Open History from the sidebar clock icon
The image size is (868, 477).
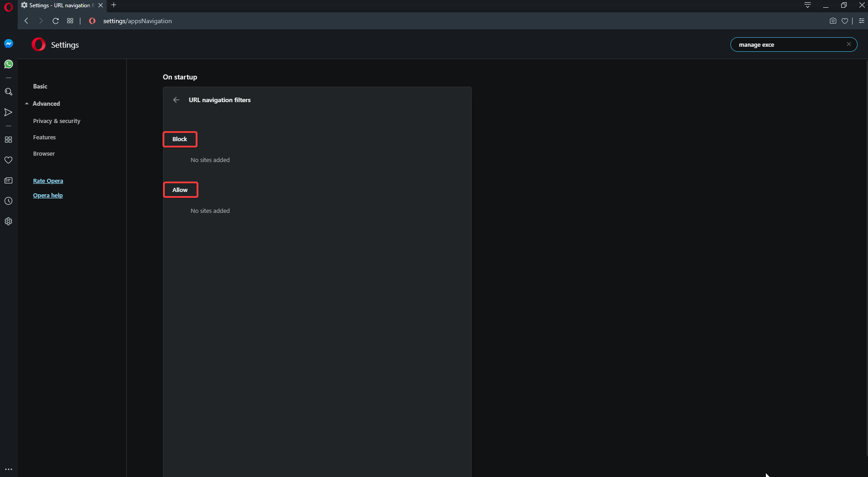pyautogui.click(x=8, y=201)
